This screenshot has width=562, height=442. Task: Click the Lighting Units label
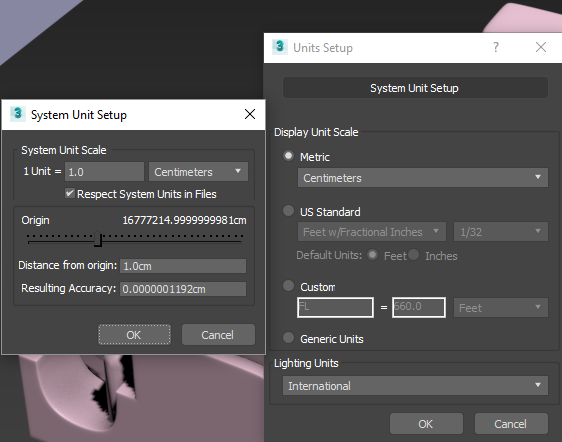click(306, 363)
